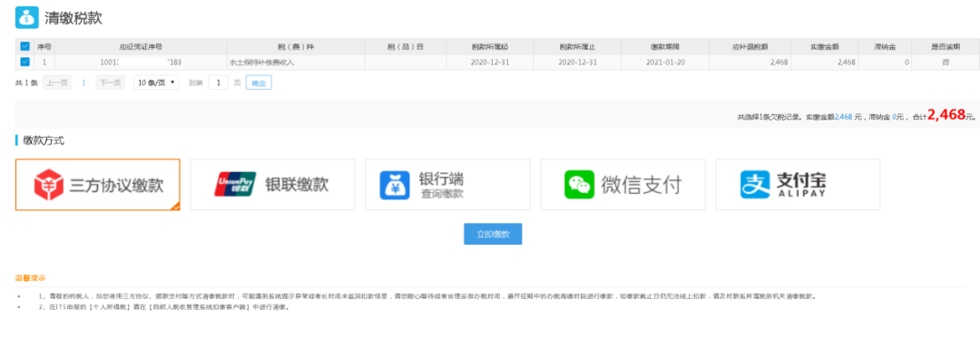This screenshot has height=339, width=980.
Task: Select 银行端查询缴款 payment method
Action: point(447,185)
